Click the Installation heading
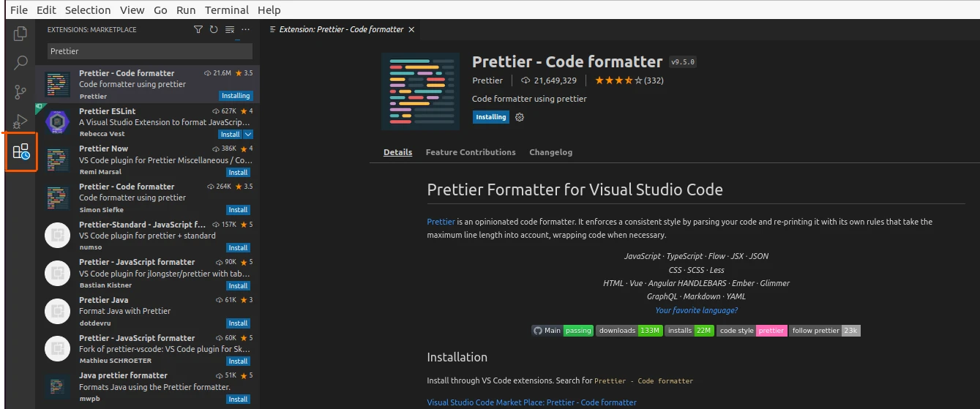This screenshot has width=980, height=409. (x=457, y=357)
